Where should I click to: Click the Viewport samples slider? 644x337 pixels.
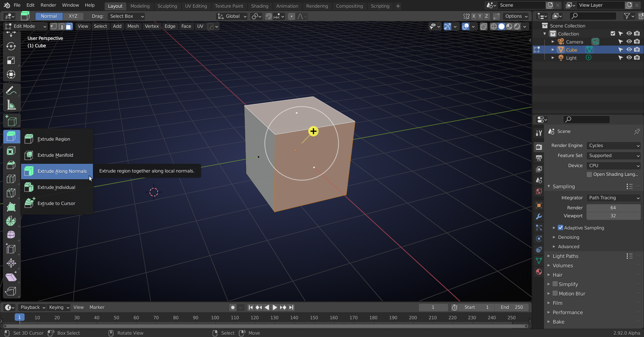[x=613, y=216]
